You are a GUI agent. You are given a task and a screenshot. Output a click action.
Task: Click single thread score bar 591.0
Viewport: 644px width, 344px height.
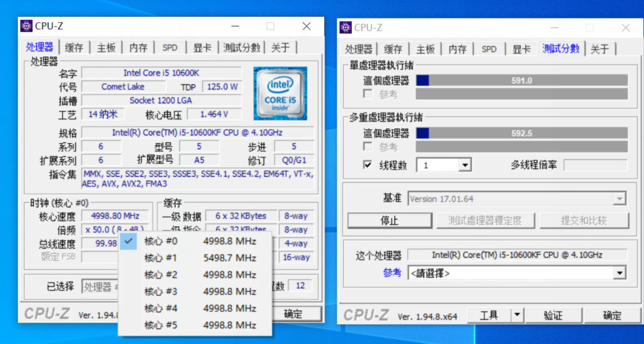522,80
